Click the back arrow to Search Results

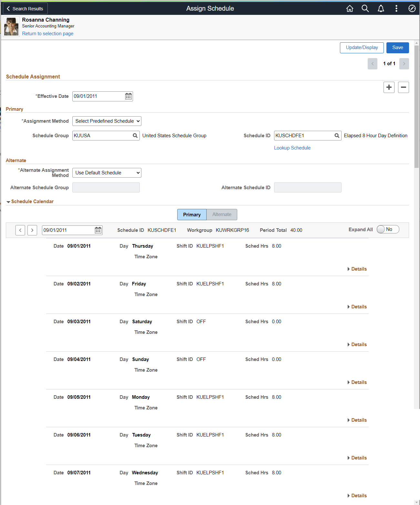click(x=8, y=8)
